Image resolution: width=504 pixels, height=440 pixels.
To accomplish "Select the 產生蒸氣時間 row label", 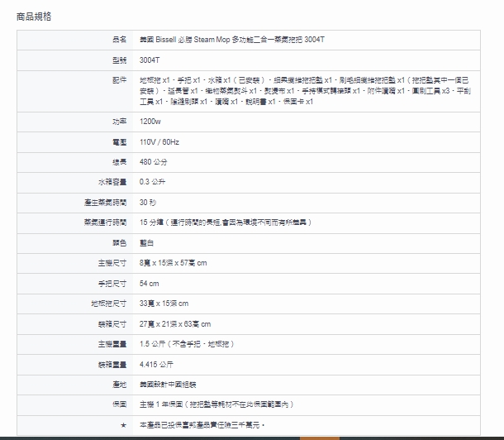I will (x=105, y=203).
